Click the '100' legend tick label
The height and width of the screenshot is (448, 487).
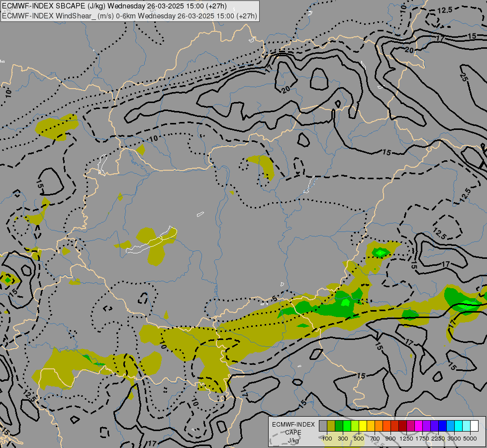pos(327,439)
